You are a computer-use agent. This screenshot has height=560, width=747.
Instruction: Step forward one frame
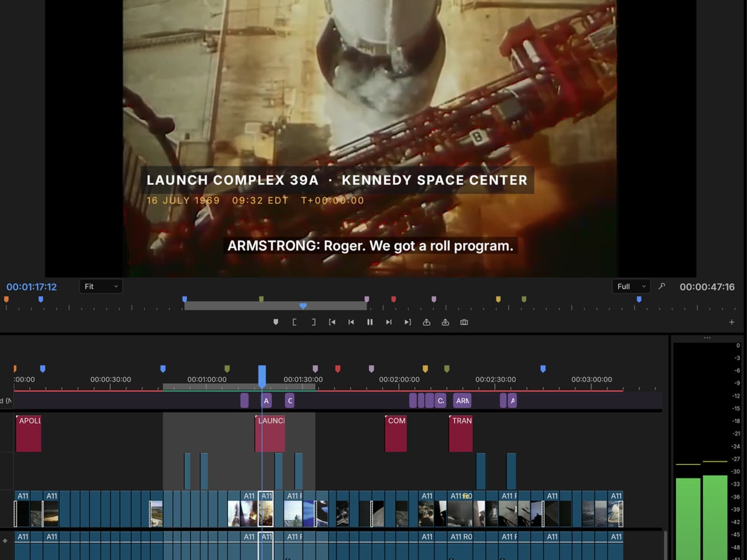(x=388, y=322)
